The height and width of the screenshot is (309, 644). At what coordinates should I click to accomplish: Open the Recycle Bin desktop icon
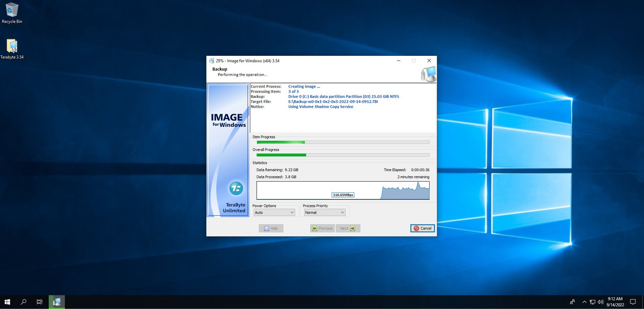(x=12, y=13)
